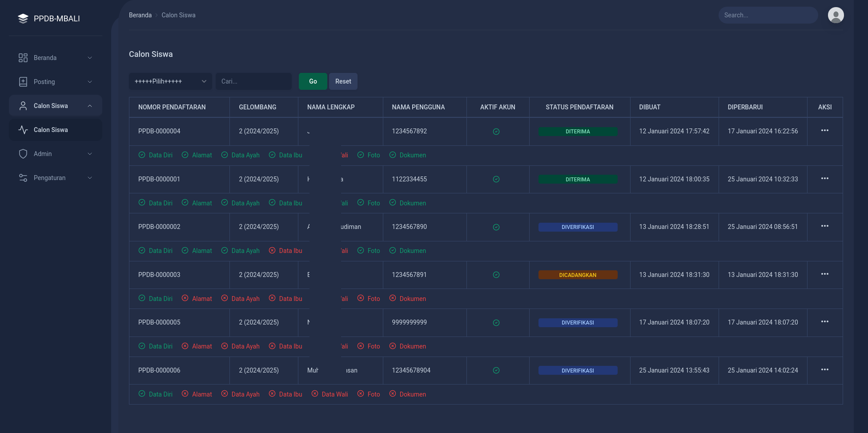Click the green Go button

click(x=313, y=81)
